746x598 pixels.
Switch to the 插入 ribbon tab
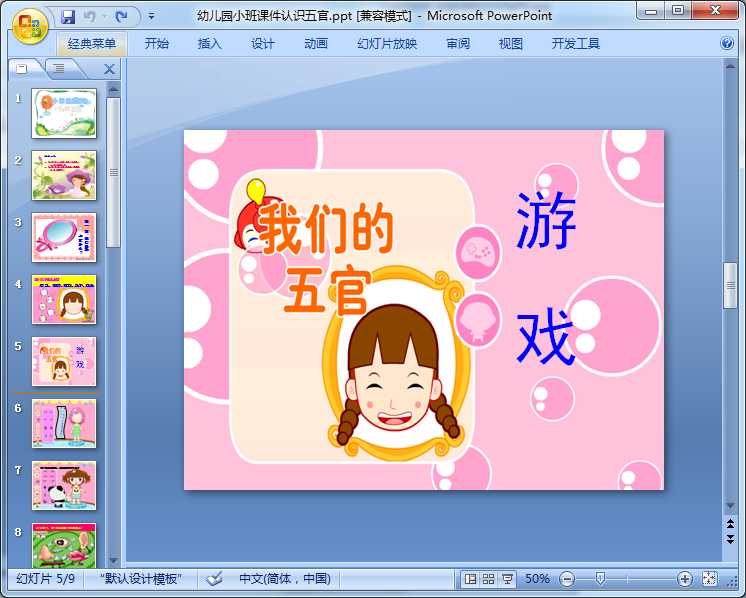click(210, 44)
